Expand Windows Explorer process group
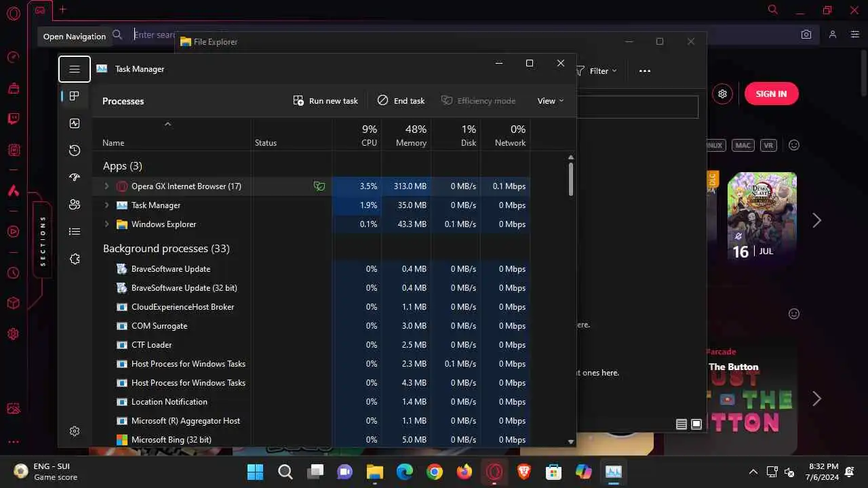Screen dimensions: 868x488 click(x=106, y=224)
